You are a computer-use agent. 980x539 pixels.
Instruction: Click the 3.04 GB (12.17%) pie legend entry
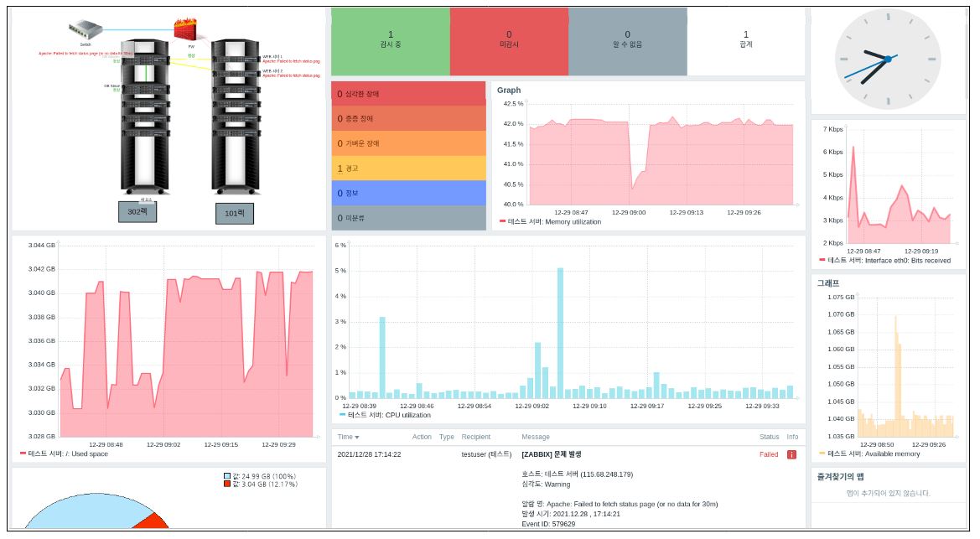[x=261, y=484]
